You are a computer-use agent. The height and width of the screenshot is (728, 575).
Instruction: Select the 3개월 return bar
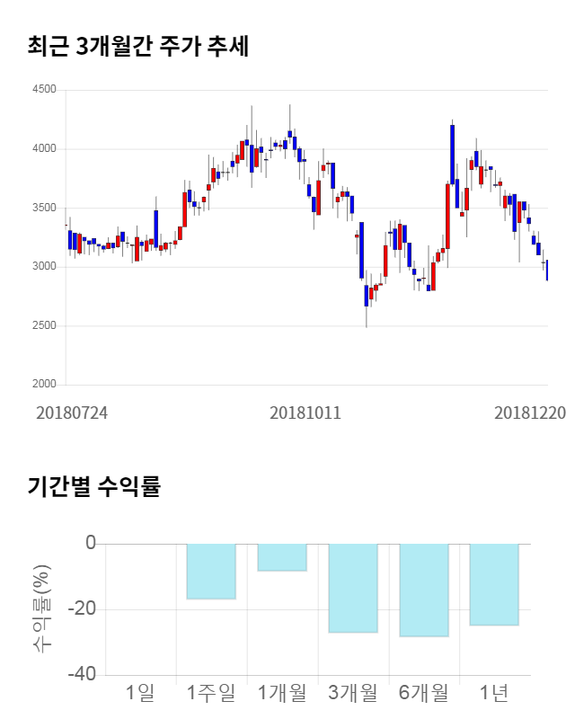pyautogui.click(x=353, y=588)
